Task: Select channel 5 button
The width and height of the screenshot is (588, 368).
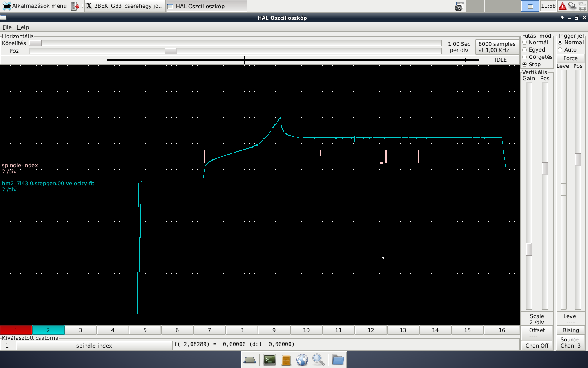Action: 145,330
